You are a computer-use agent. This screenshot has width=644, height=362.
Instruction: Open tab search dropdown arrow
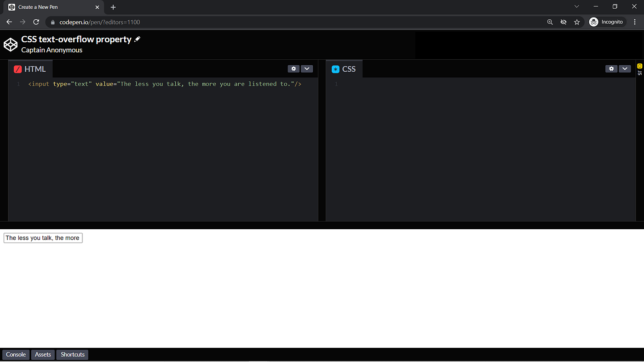point(577,6)
